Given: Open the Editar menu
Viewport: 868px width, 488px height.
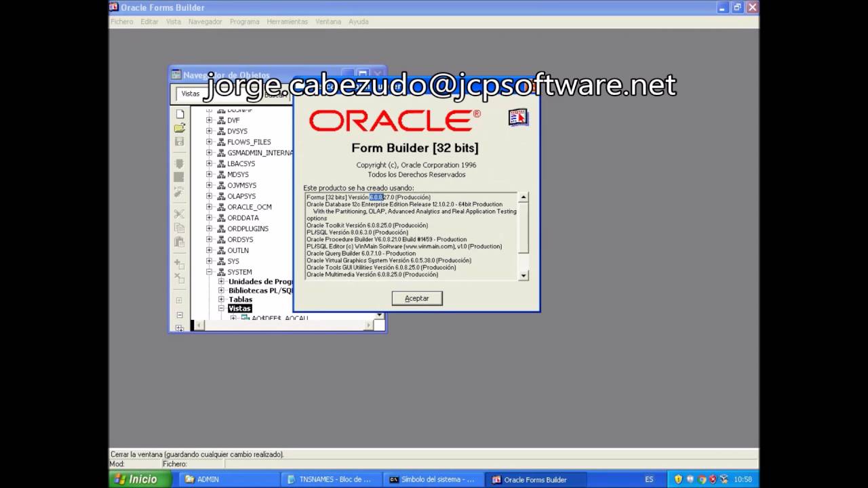Looking at the screenshot, I should (x=149, y=22).
